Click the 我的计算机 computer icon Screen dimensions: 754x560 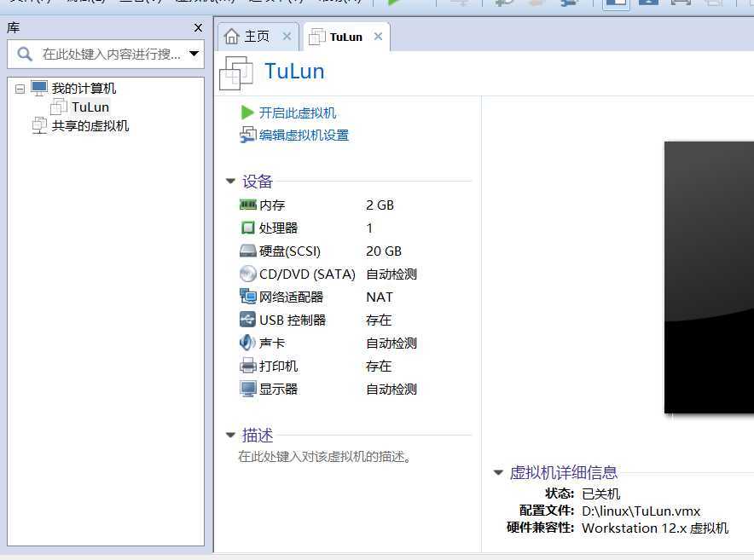click(x=39, y=89)
